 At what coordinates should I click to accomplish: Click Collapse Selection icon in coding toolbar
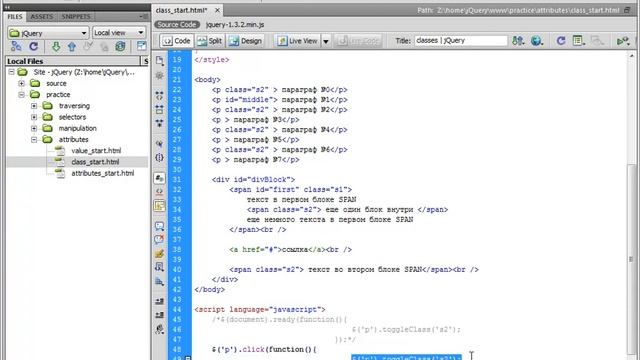click(x=160, y=109)
